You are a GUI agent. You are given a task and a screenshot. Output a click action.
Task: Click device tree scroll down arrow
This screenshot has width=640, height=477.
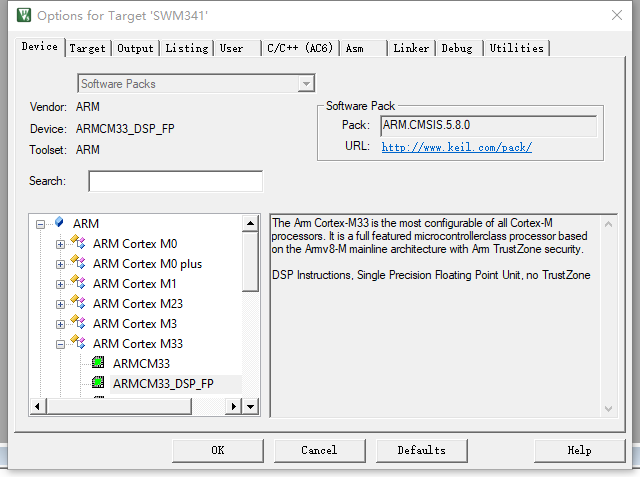click(x=250, y=407)
